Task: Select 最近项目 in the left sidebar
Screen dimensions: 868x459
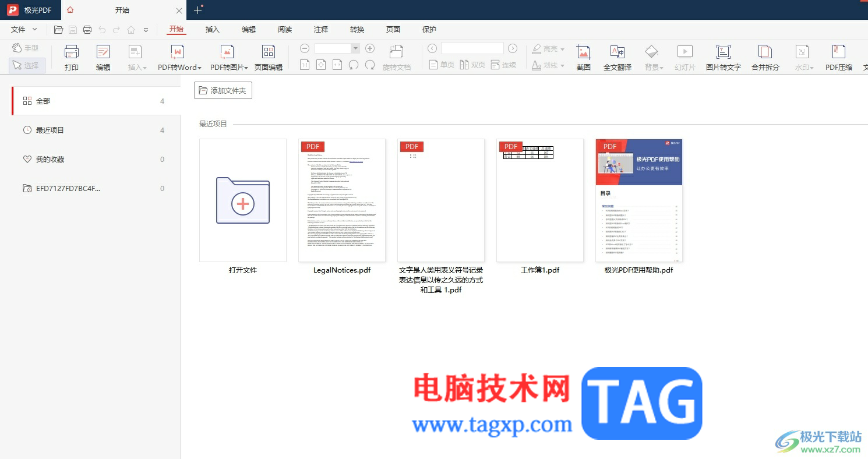Action: pos(96,130)
